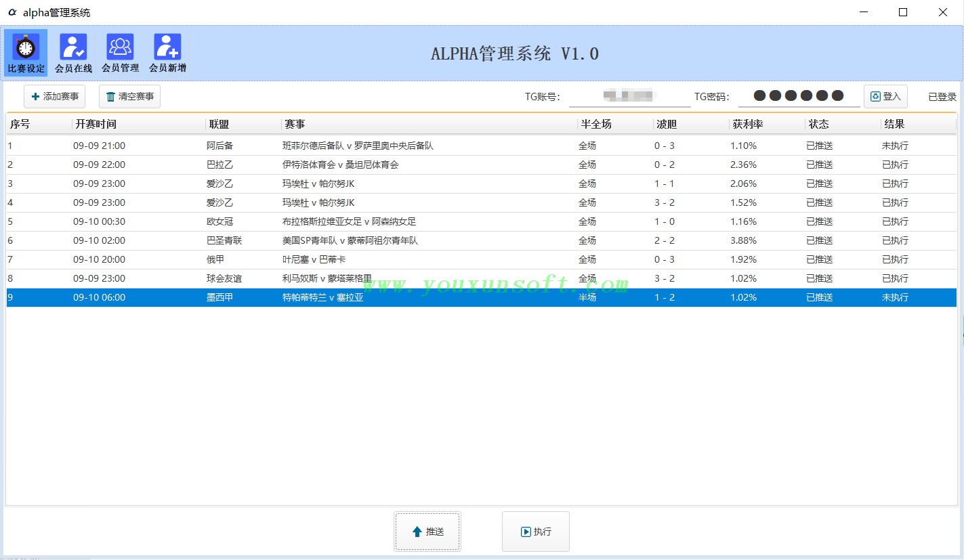
Task: Select the row 利马奴斯 v 蒙塔莱格里
Action: [482, 278]
